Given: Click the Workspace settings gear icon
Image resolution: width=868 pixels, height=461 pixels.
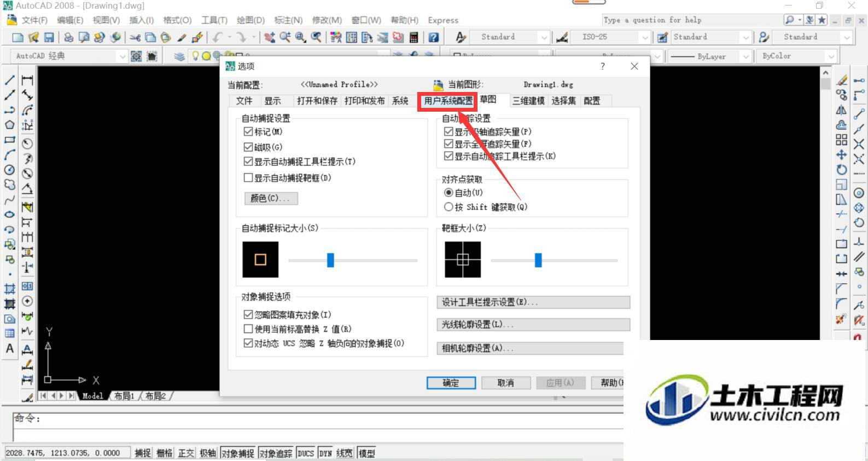Looking at the screenshot, I should point(136,56).
